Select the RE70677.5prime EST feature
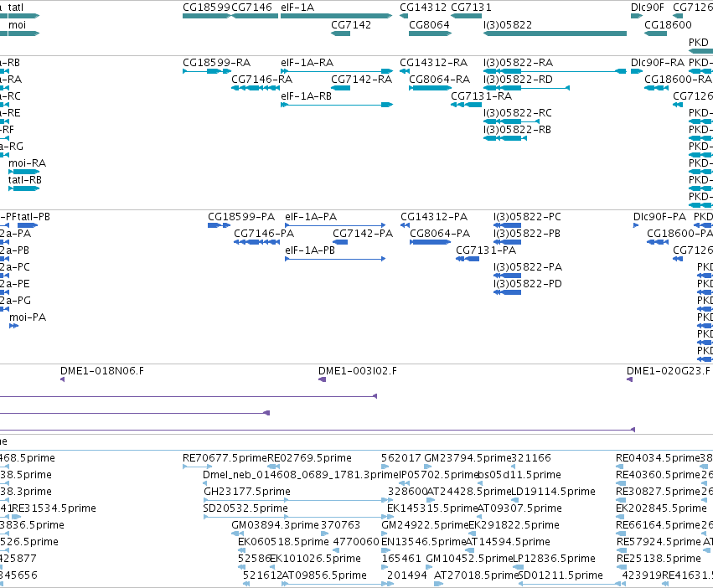 pos(198,467)
